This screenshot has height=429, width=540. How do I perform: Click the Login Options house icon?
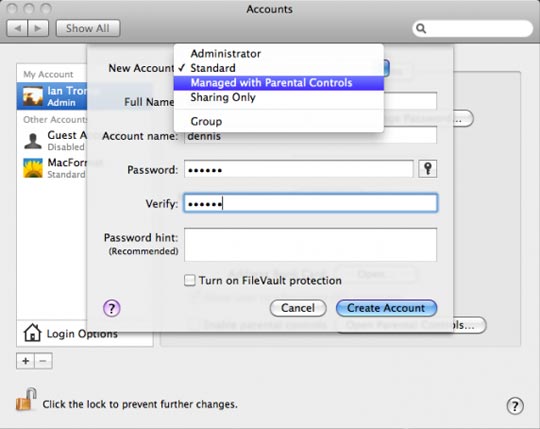point(32,333)
